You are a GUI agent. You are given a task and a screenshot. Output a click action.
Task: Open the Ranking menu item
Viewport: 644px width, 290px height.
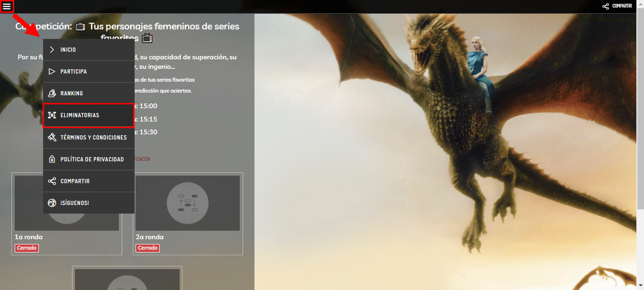[89, 94]
